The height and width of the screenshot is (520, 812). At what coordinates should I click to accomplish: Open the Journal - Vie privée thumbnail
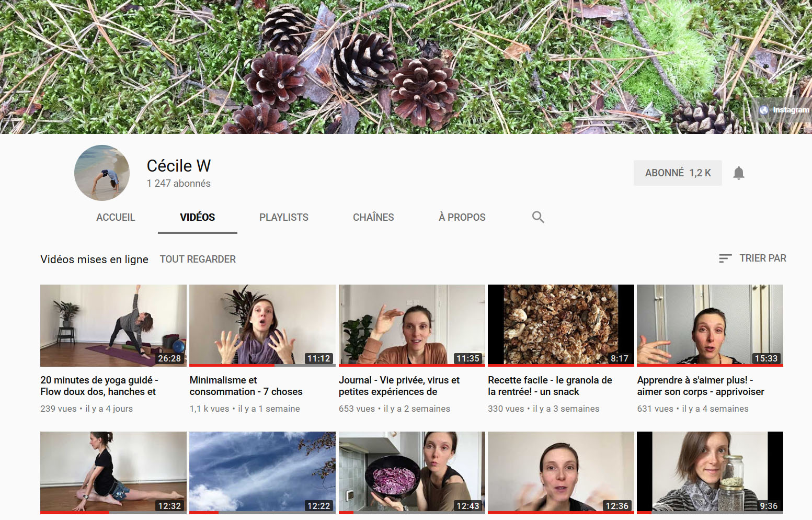[x=412, y=325]
